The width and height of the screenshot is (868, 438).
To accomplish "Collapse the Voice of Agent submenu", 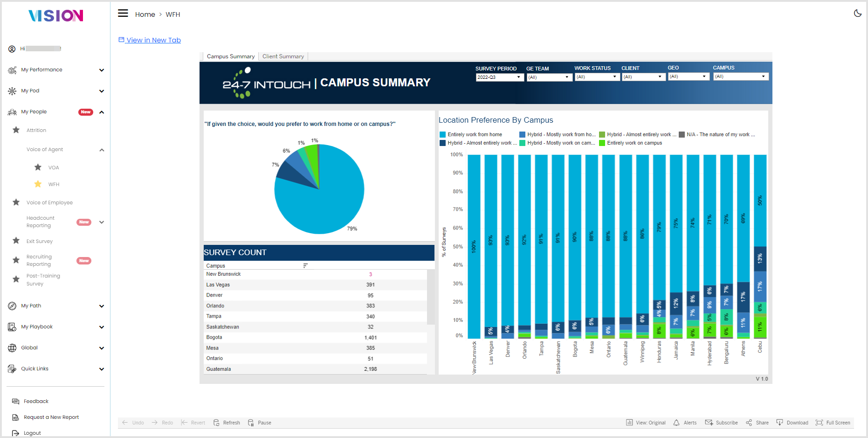I will (102, 150).
